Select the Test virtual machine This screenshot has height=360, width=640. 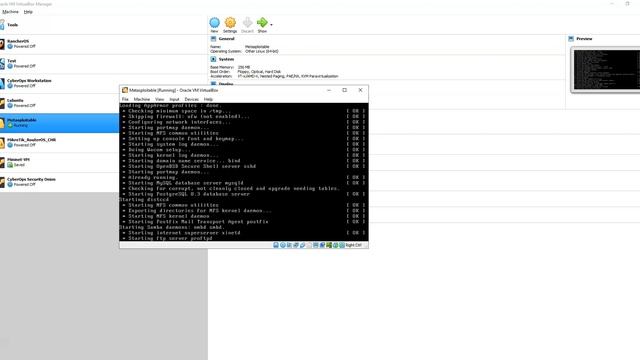click(x=104, y=64)
